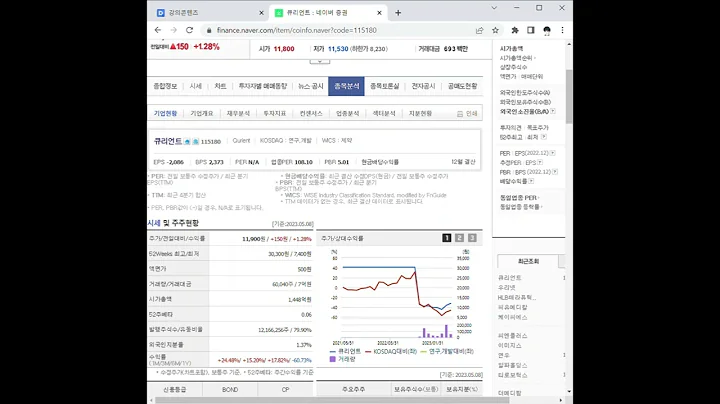Open 우리넷 in the recent list
Image resolution: width=720 pixels, height=404 pixels.
(507, 287)
